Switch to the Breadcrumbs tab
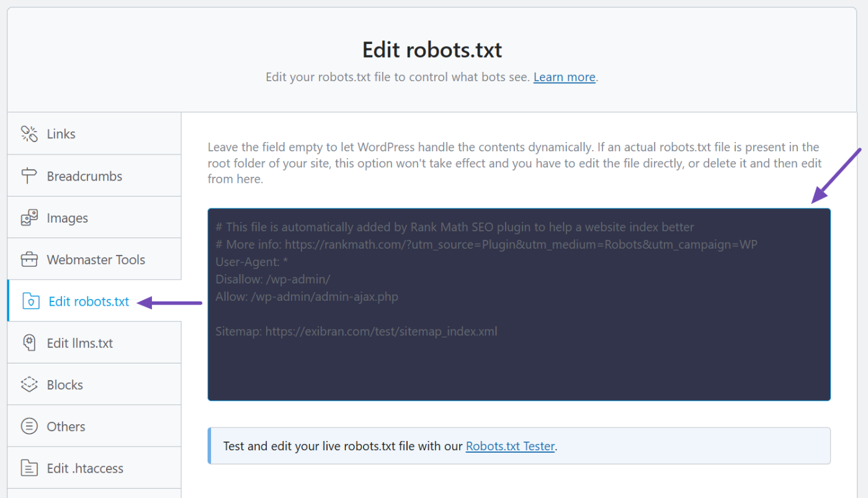Screen dimensions: 868x498 94,176
